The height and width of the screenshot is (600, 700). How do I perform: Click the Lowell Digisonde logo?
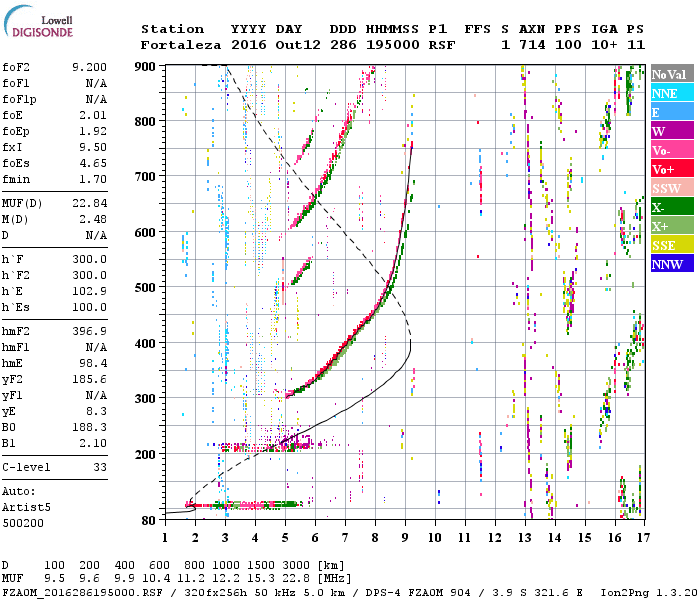coord(38,21)
